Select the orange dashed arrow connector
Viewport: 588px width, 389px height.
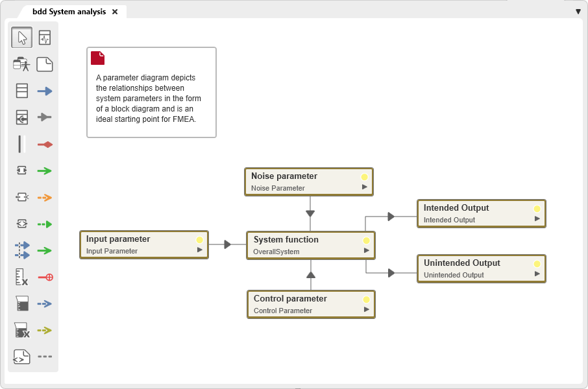[x=45, y=197]
